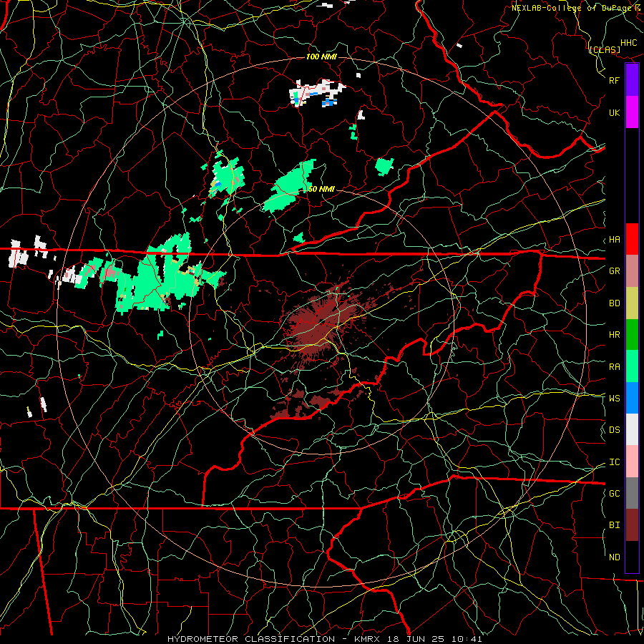Image resolution: width=644 pixels, height=644 pixels.
Task: Click the KMRX radar site identifier
Action: pyautogui.click(x=366, y=639)
